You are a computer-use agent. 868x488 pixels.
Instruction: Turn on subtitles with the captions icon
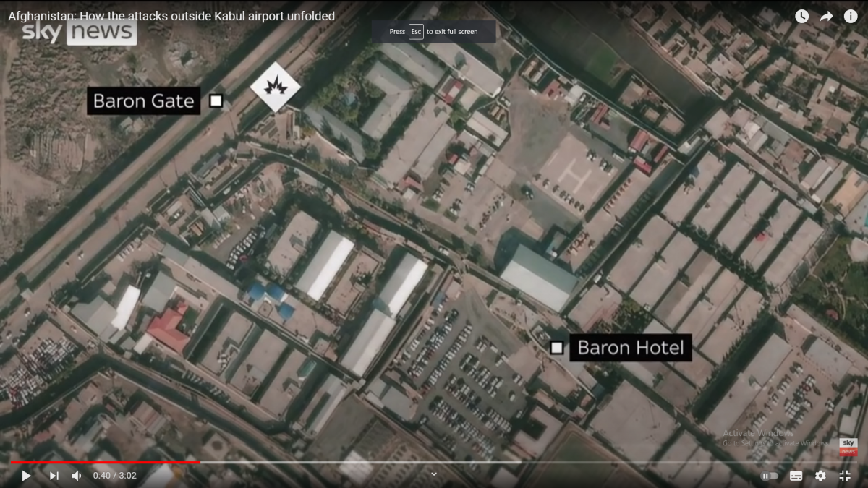[x=796, y=476]
